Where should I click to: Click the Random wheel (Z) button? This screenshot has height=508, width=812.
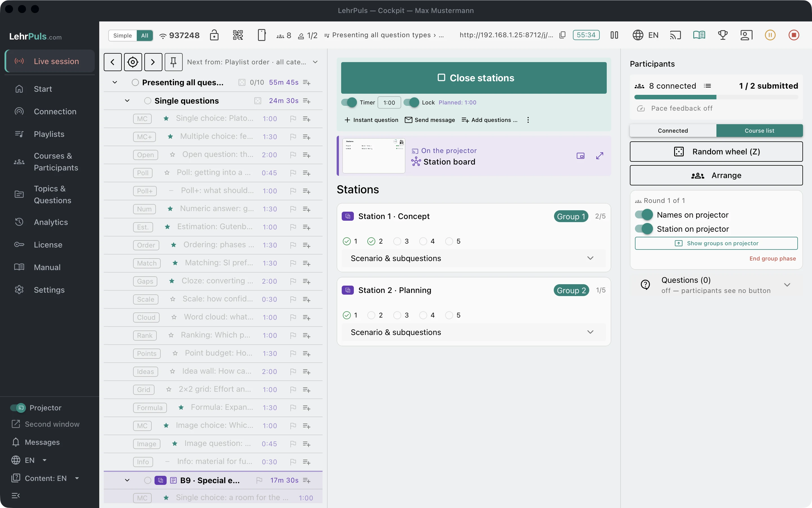(716, 152)
